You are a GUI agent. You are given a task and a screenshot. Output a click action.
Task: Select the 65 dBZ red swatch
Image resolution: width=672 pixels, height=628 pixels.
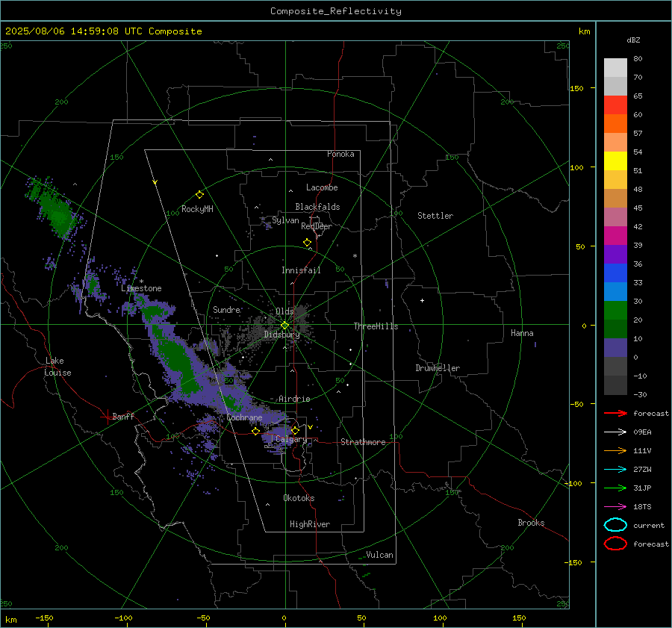[615, 105]
